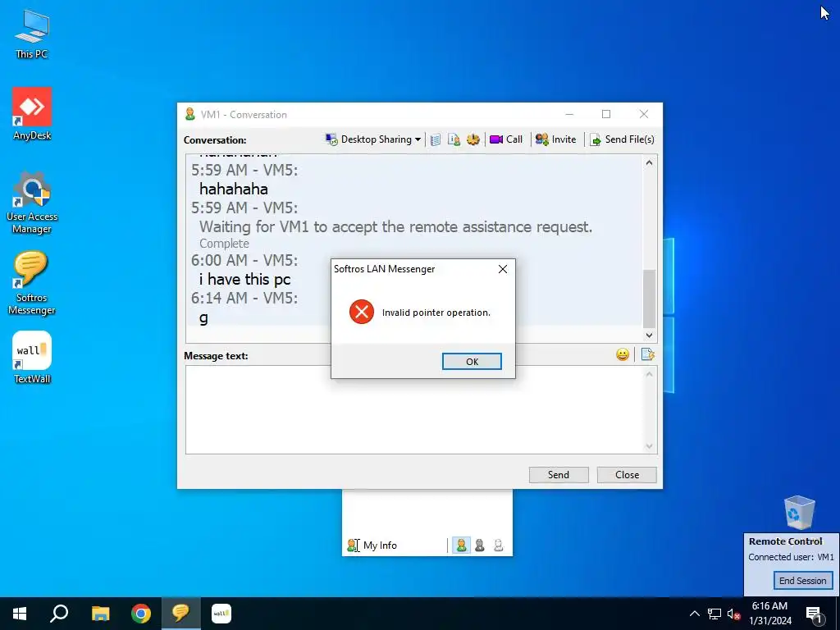Open the emoticon smiley picker
This screenshot has width=840, height=630.
point(622,354)
